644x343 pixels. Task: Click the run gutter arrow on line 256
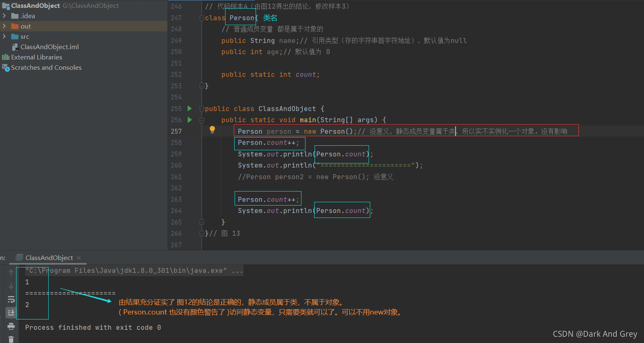coord(190,120)
